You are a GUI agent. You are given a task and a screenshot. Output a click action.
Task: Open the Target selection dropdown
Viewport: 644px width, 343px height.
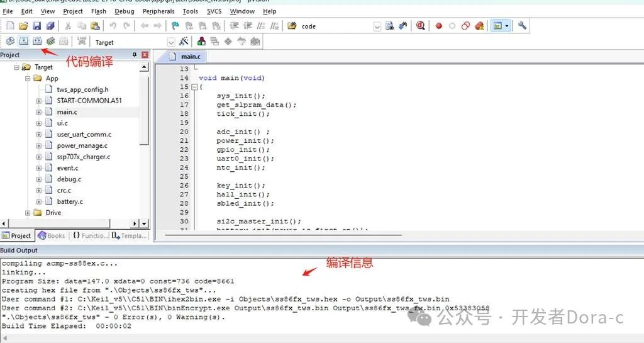(171, 42)
